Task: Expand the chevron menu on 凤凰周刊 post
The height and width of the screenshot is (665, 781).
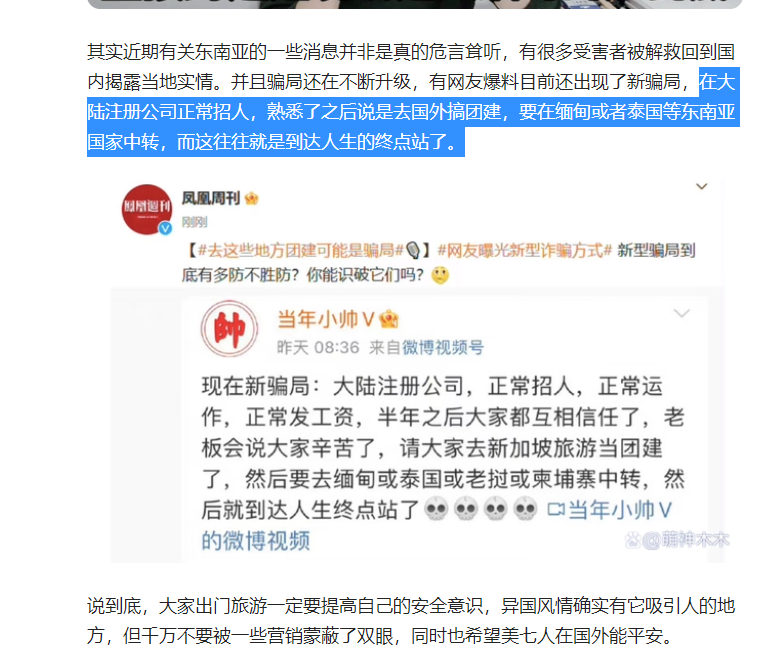Action: 701,186
